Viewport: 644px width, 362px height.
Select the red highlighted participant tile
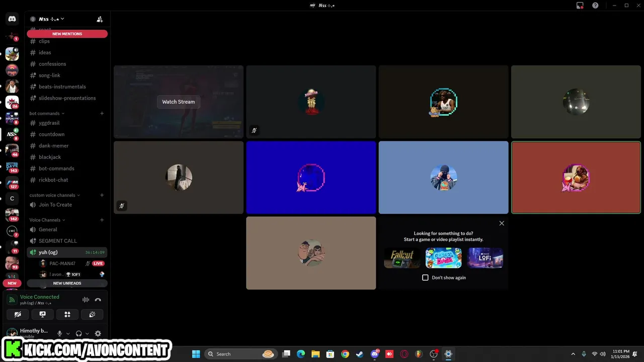coord(576,177)
